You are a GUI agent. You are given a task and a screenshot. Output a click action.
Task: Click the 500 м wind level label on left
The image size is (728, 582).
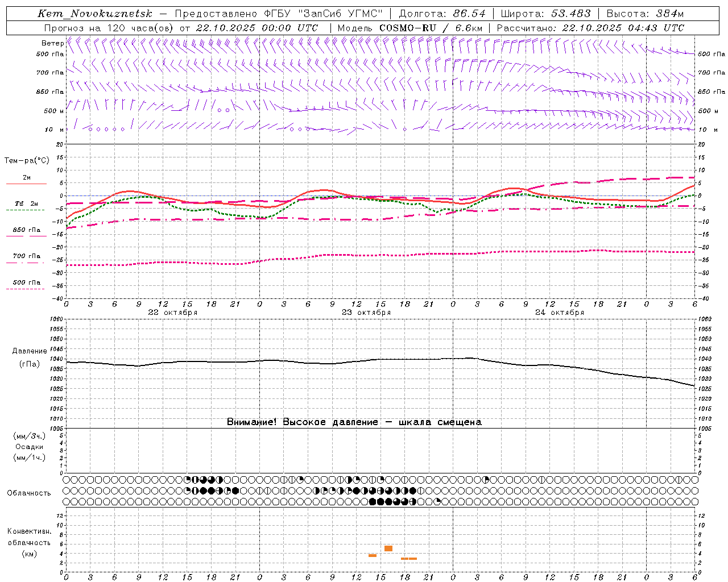click(54, 111)
